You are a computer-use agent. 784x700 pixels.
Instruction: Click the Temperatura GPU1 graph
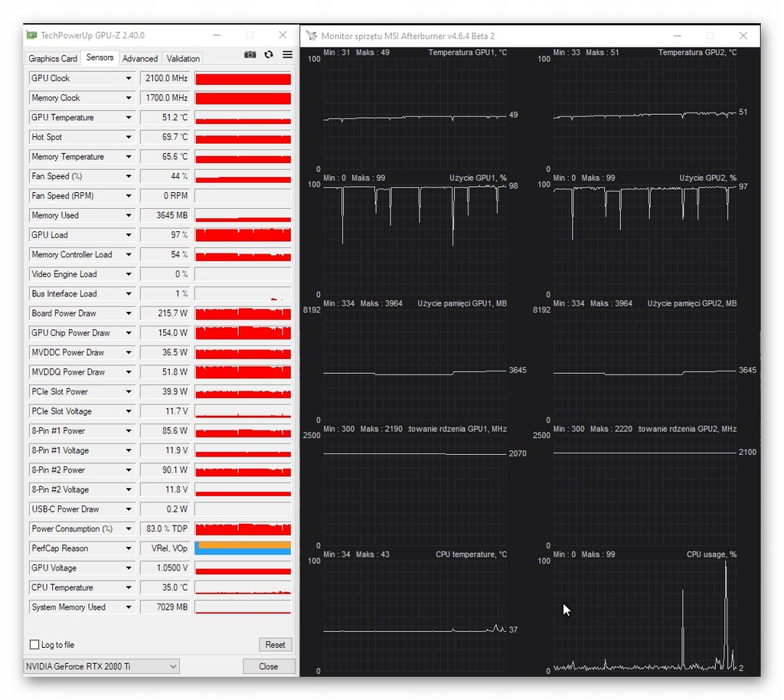414,114
